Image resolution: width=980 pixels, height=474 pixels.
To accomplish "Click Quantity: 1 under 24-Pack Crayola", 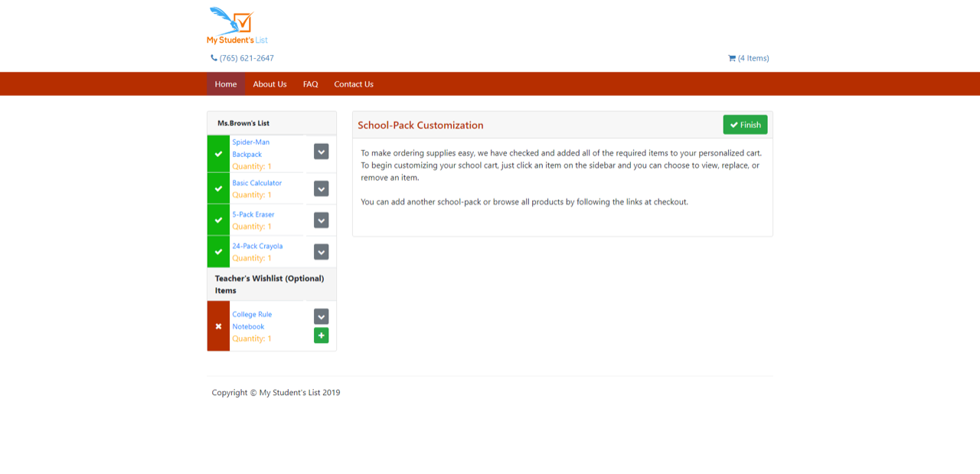I will tap(252, 258).
